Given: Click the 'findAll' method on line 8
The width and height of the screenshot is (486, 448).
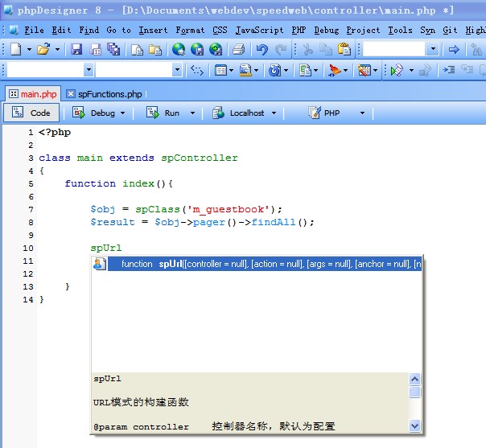Looking at the screenshot, I should tap(273, 222).
